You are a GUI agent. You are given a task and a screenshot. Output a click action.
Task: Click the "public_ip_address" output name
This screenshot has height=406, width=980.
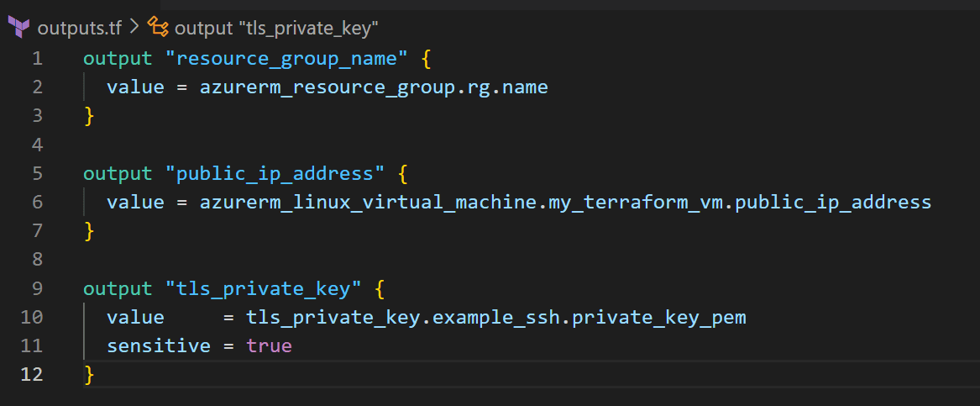[275, 173]
